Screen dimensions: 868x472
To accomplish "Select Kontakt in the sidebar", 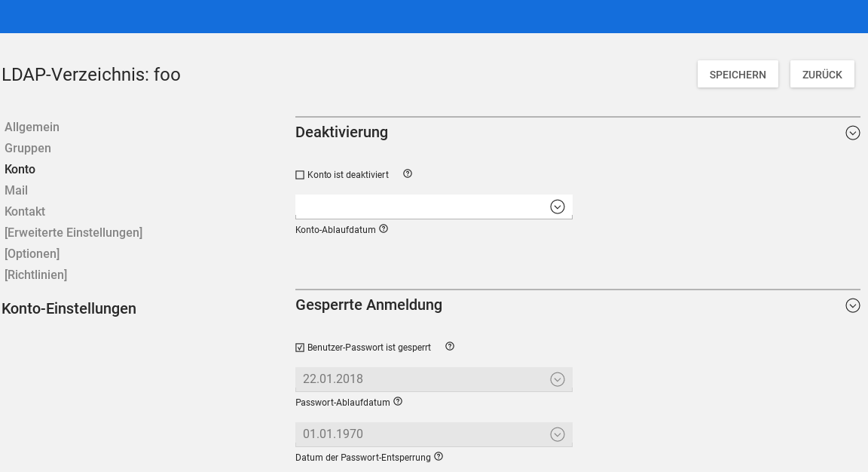I will [x=25, y=212].
